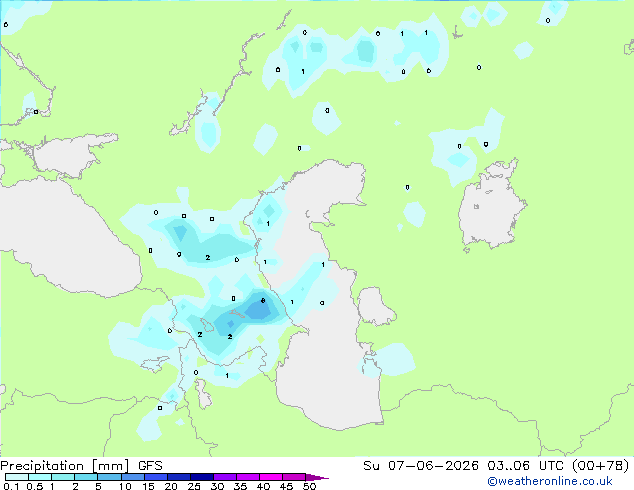This screenshot has height=490, width=634.
Task: Select the 15 mm legend color swatch
Action: [155, 477]
